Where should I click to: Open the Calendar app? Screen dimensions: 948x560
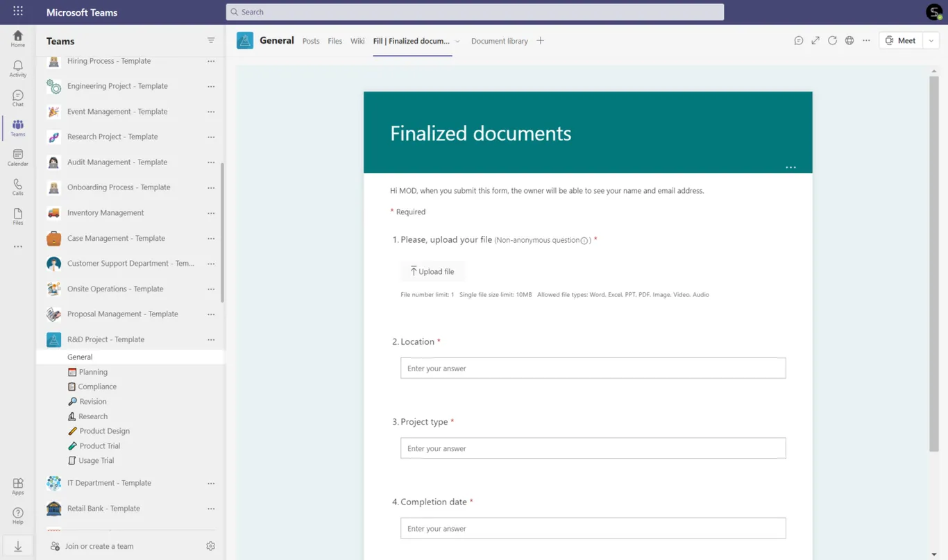(x=18, y=158)
